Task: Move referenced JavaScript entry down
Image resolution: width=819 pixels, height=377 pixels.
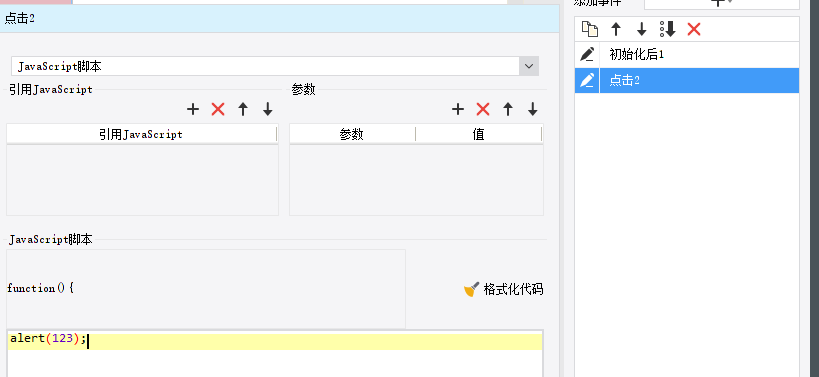Action: (x=268, y=109)
